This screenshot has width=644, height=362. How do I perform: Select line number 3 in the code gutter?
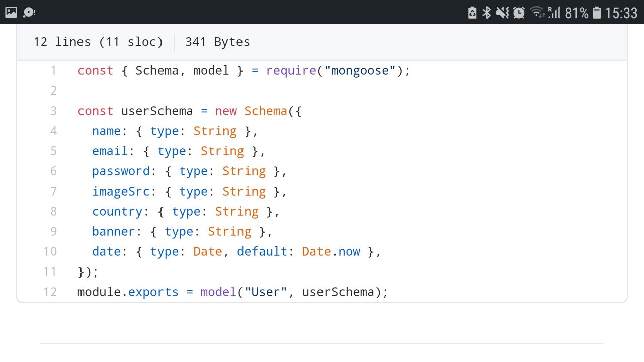pos(53,111)
